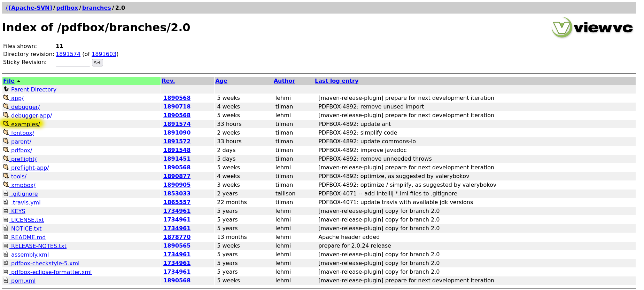
Task: Click the ViewVC logo
Action: click(x=592, y=27)
